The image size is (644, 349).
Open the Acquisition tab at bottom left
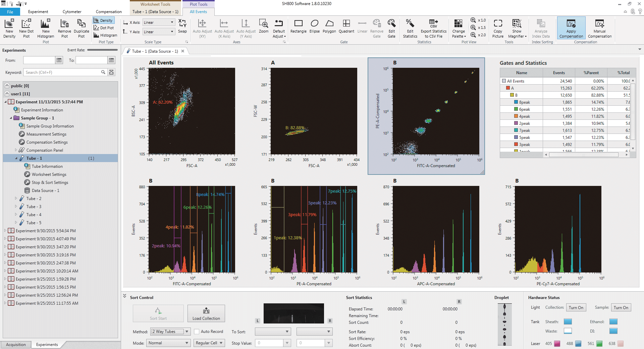(16, 344)
